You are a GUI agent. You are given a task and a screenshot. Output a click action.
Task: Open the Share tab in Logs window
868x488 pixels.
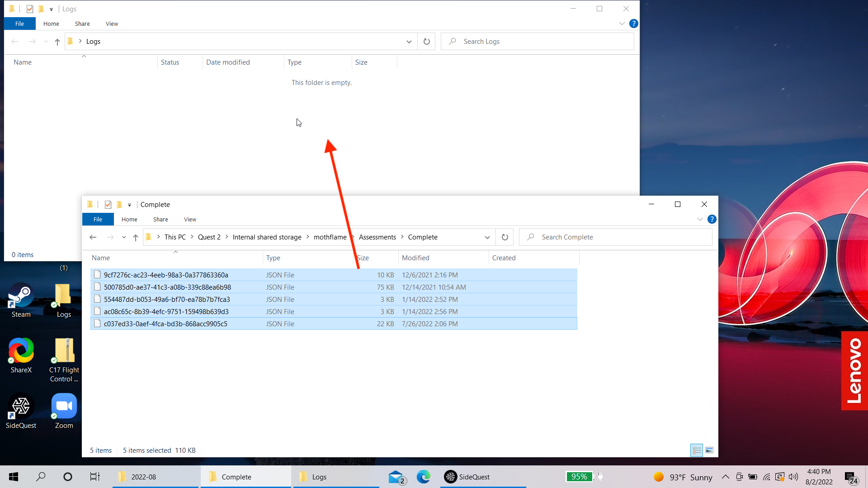pos(82,23)
